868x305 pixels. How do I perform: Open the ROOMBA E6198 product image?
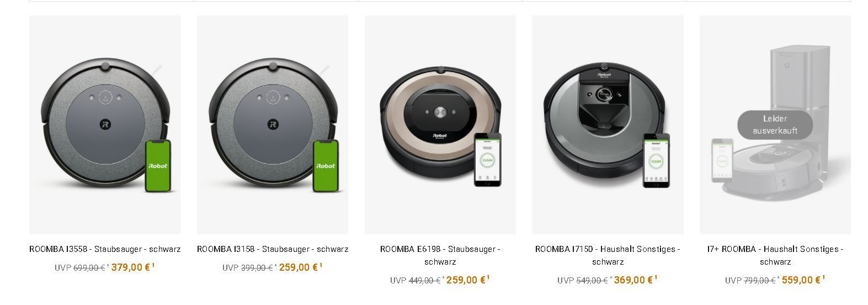440,125
